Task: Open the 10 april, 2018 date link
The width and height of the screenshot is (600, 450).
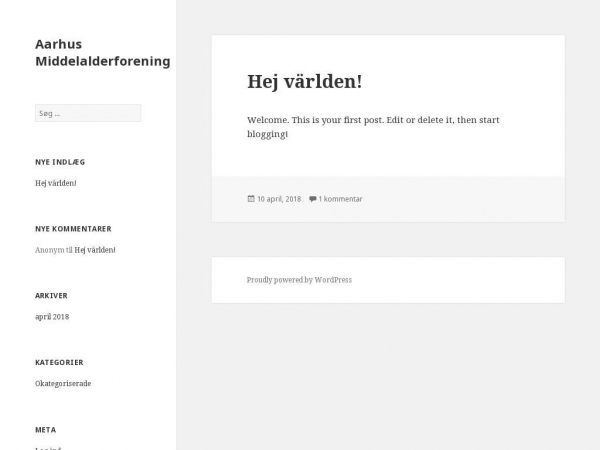Action: [x=279, y=199]
